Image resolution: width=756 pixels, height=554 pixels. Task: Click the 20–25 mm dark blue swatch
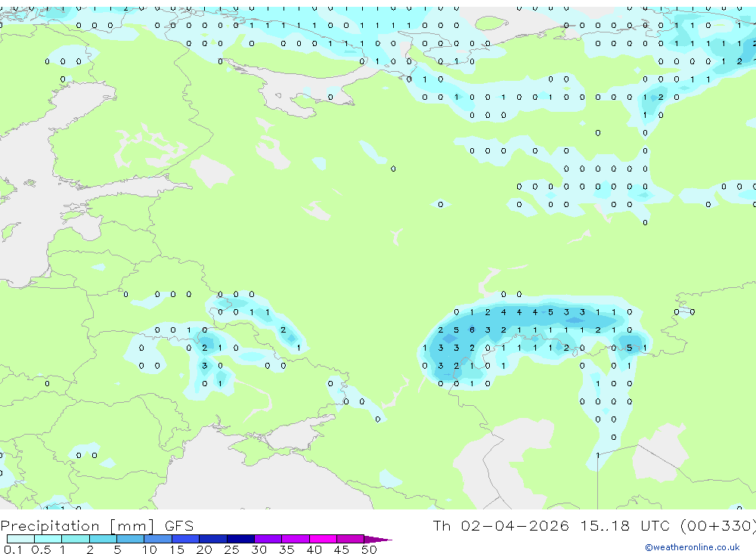click(213, 539)
